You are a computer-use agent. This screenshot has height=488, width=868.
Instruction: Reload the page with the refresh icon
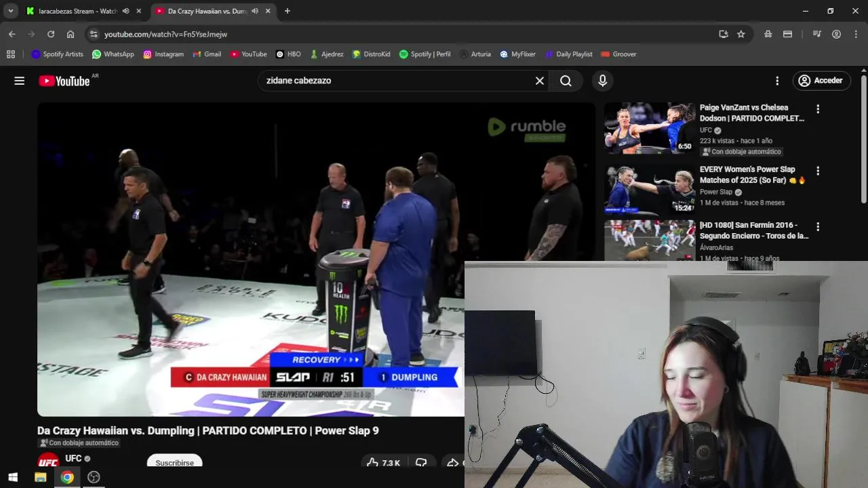pos(51,34)
